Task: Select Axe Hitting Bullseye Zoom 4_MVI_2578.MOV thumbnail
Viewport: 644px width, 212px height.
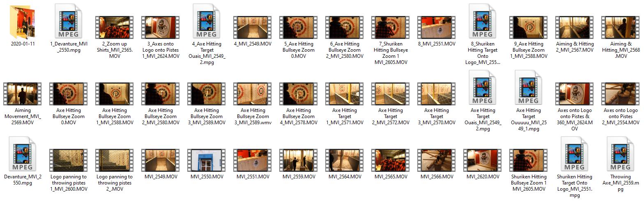Action: tap(299, 94)
